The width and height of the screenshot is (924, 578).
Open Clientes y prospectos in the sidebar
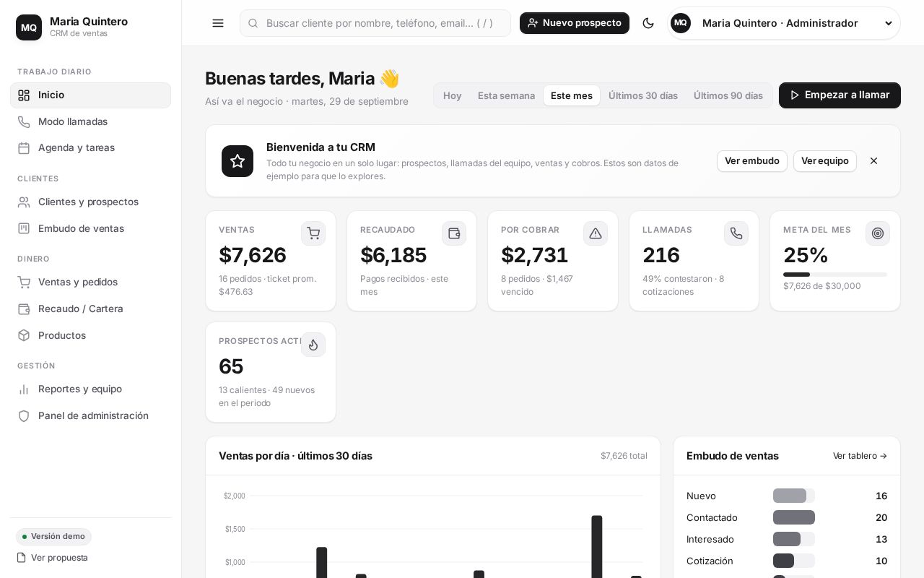coord(90,202)
